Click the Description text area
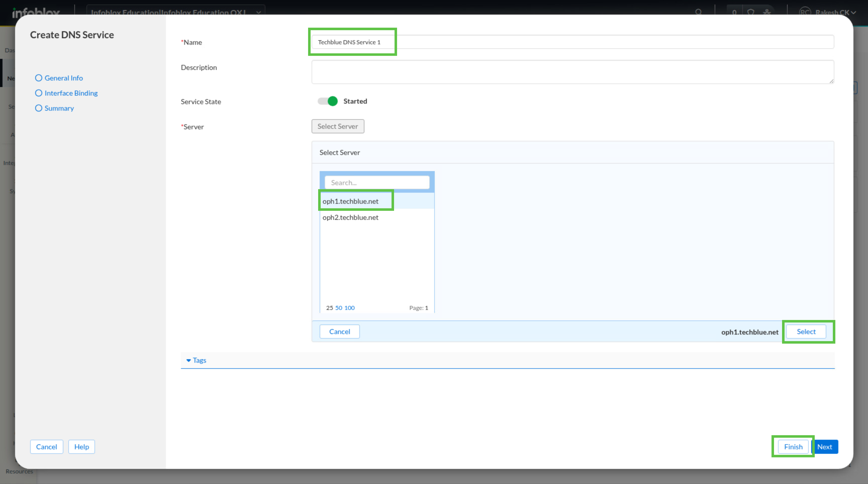Screen dimensions: 868x484 pyautogui.click(x=572, y=72)
